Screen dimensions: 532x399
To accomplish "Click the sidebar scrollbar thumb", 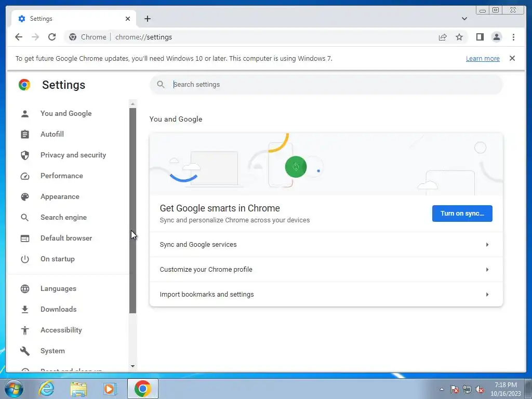I will (x=132, y=210).
